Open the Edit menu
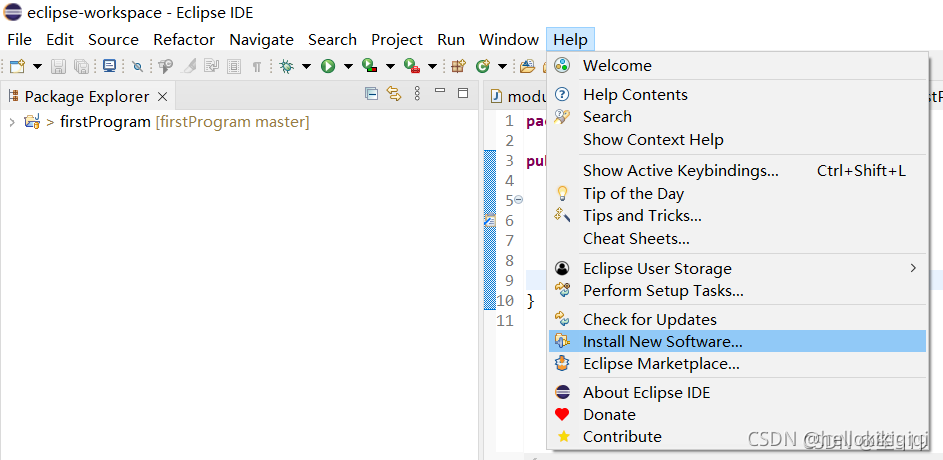The image size is (943, 460). tap(60, 40)
